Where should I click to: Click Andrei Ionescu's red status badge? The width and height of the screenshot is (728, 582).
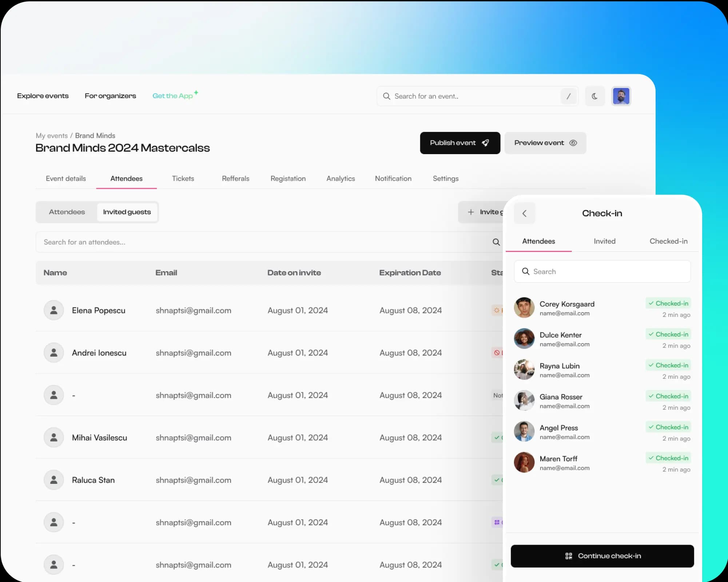click(497, 353)
